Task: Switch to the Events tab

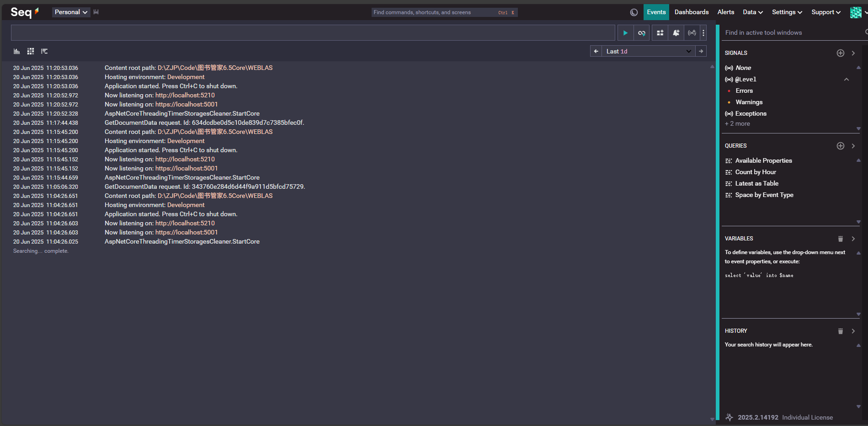Action: [656, 12]
